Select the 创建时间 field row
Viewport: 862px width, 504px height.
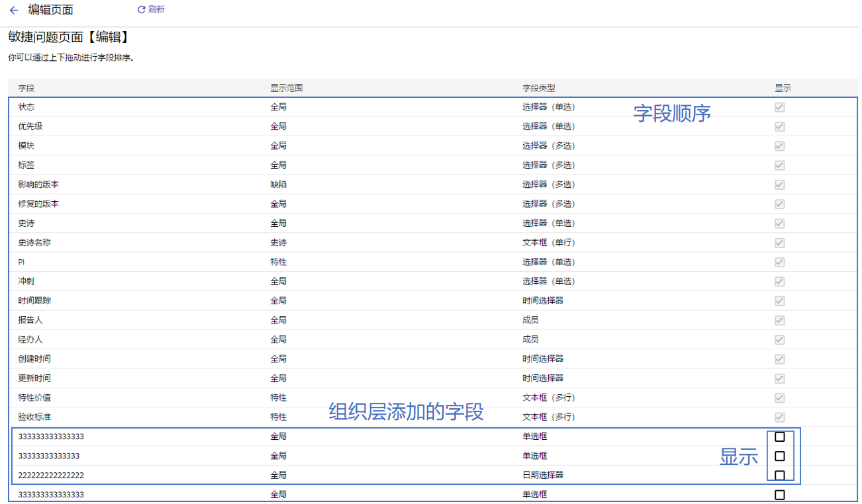coord(34,359)
